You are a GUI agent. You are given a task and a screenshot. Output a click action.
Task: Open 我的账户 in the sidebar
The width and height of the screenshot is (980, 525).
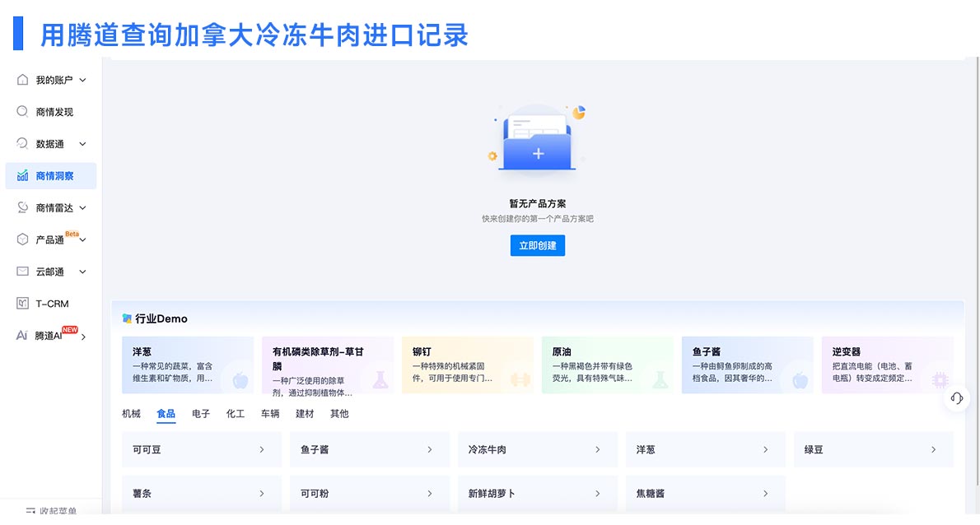pos(47,79)
